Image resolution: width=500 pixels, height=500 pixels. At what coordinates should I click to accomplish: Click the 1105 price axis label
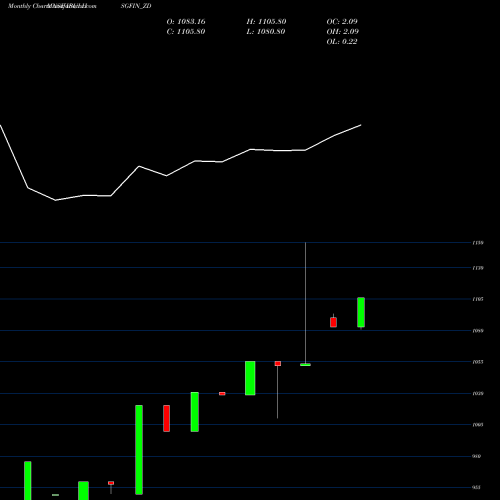478,299
